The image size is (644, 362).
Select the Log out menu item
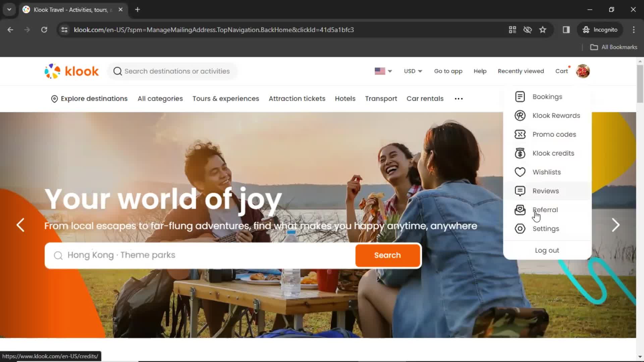547,250
